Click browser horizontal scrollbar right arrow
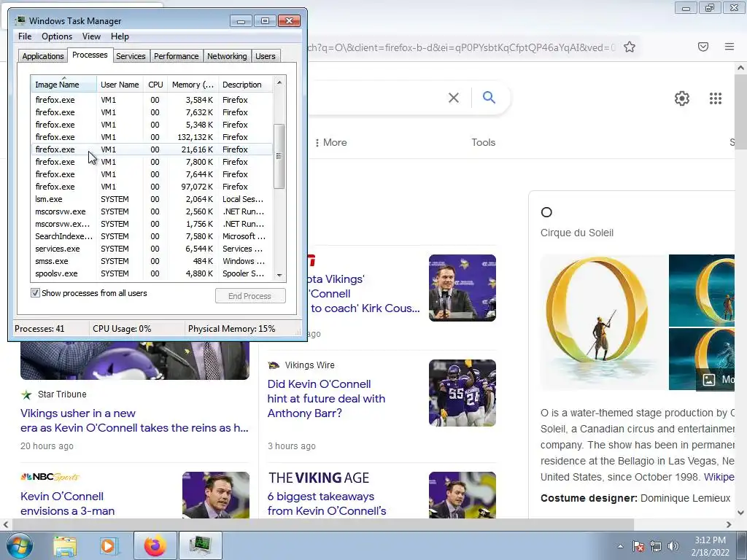The height and width of the screenshot is (560, 747). [x=729, y=524]
